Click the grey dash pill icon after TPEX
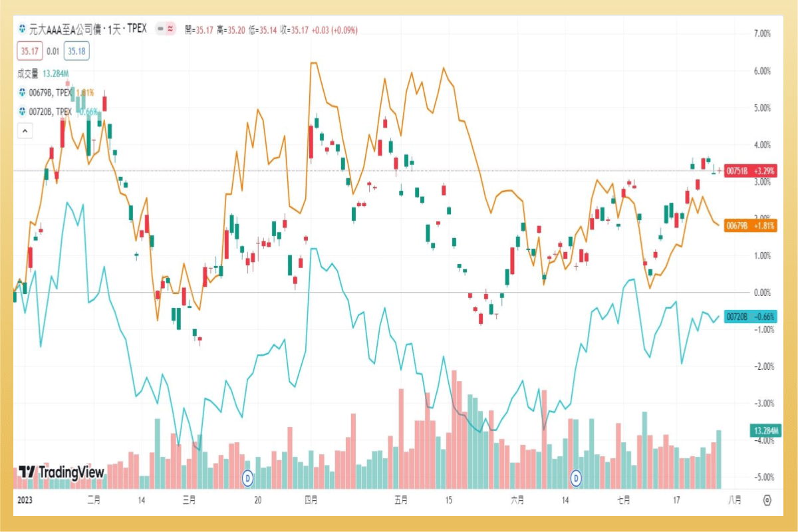 160,29
